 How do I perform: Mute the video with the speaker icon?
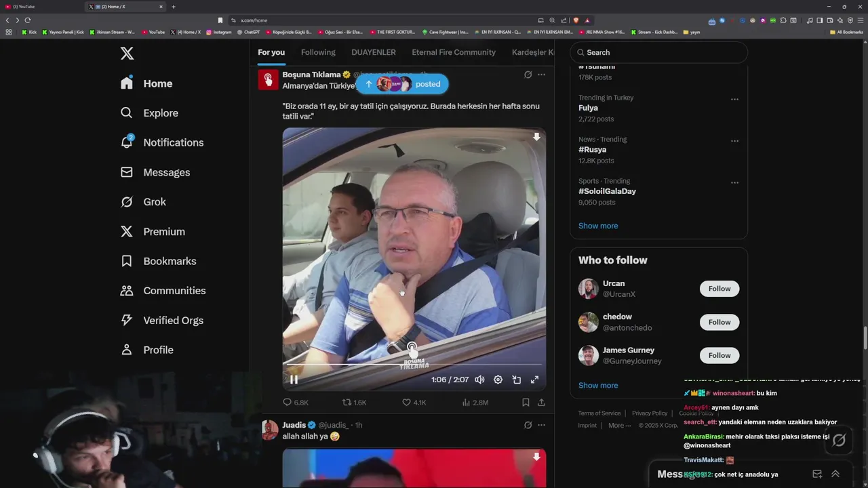pos(479,380)
